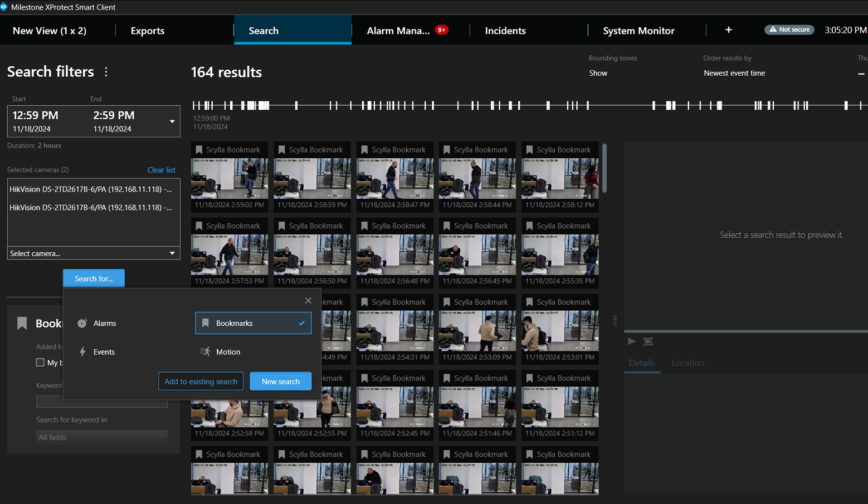Screen dimensions: 868x504
Task: Open the Newest event time sort dropdown
Action: [734, 73]
